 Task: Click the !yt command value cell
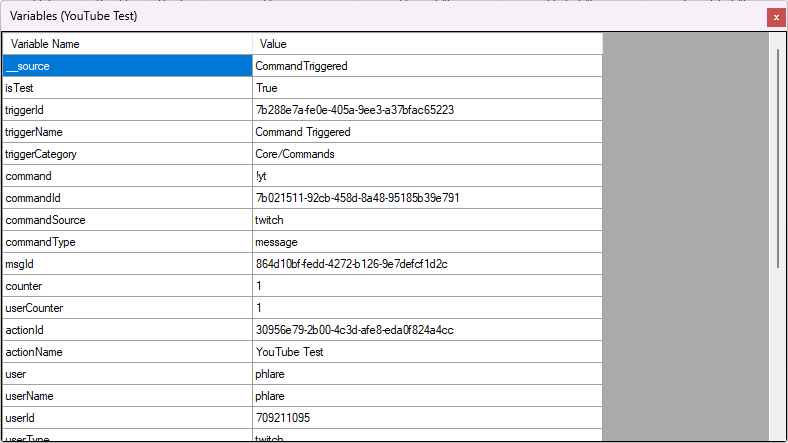tap(427, 176)
